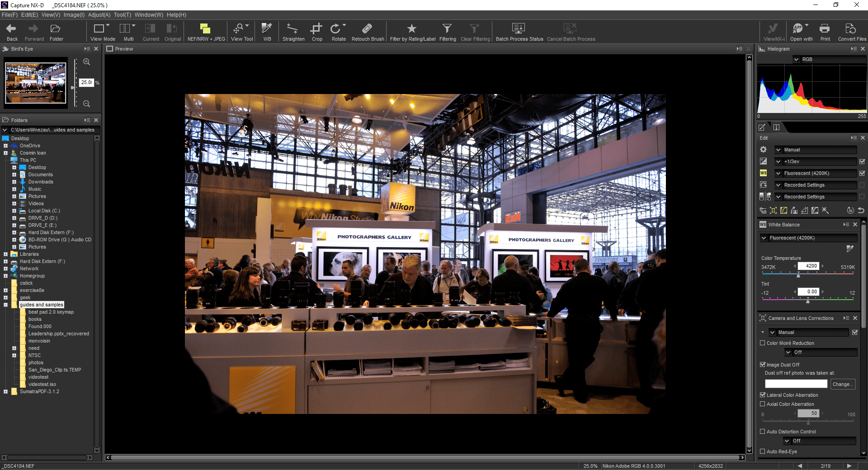Open the Window(W) menu

point(149,15)
